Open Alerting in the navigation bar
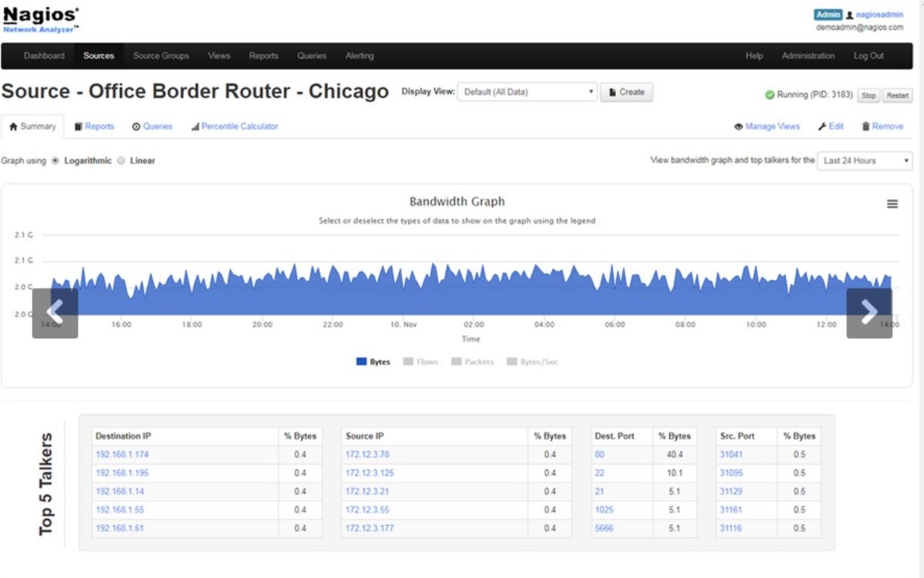This screenshot has width=924, height=578. (359, 55)
